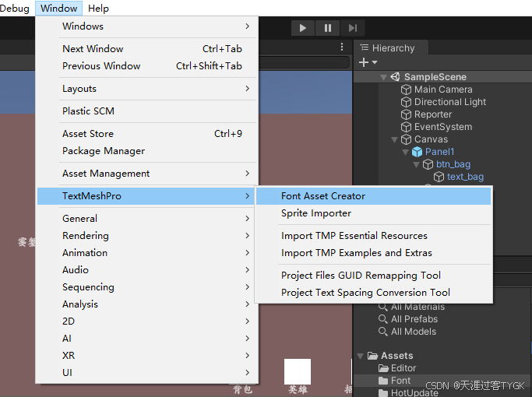Open the Debug menu in menu bar
Viewport: 532px width, 397px height.
coord(15,8)
